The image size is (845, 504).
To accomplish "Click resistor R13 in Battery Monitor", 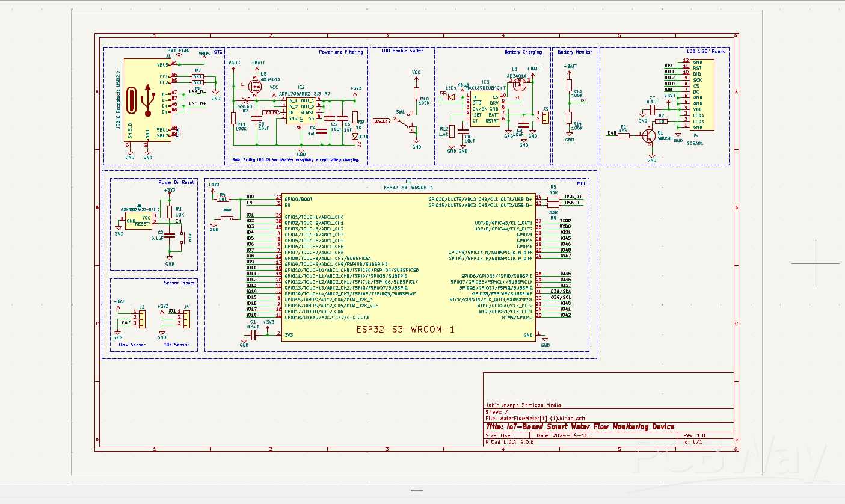I will (569, 85).
